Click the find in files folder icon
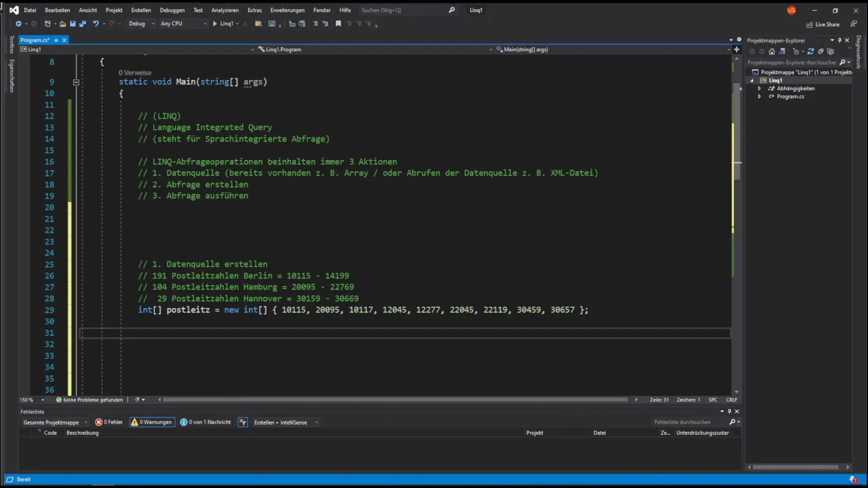Viewport: 868px width, 488px height. (259, 23)
